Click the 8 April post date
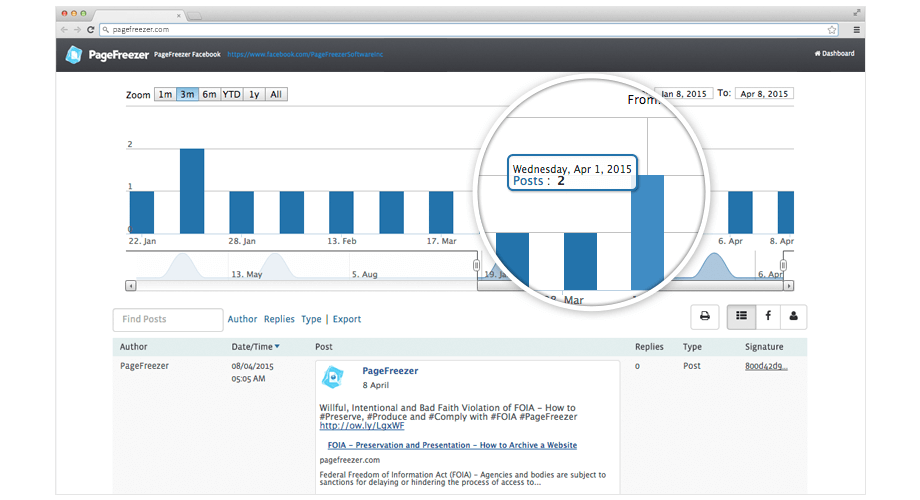 (x=376, y=386)
